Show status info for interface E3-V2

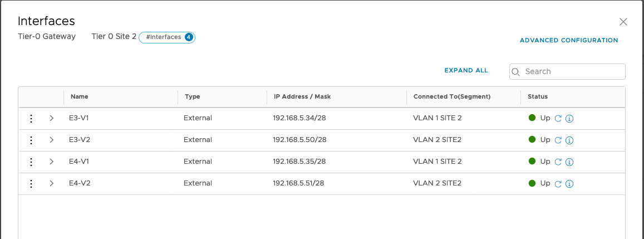[569, 140]
